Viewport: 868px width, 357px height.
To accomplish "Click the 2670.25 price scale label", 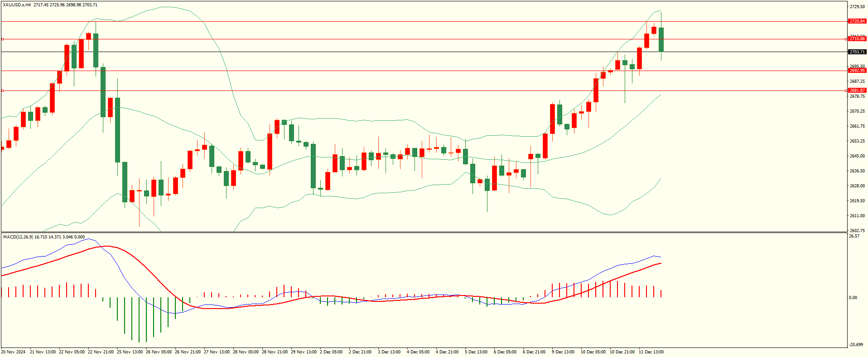I will point(857,111).
